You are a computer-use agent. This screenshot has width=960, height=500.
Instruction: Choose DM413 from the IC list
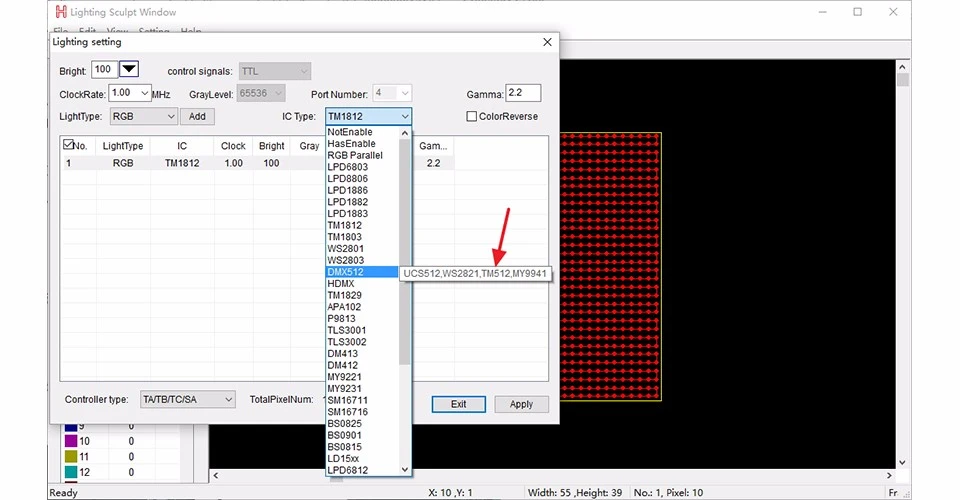[x=362, y=353]
